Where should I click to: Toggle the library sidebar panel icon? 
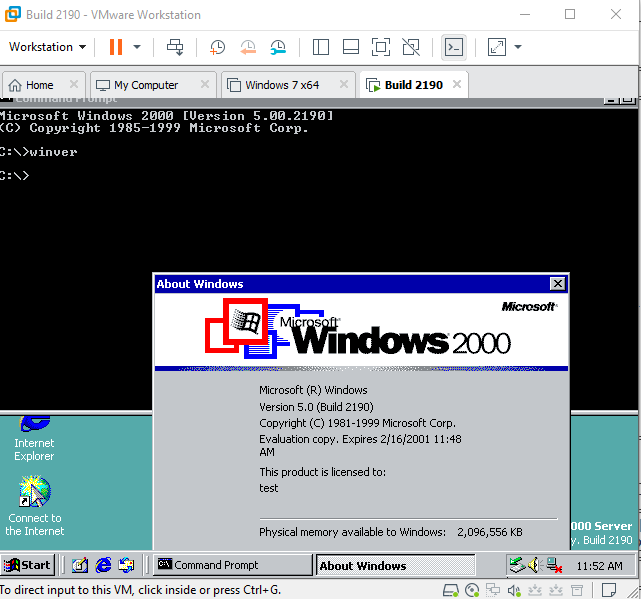click(321, 47)
